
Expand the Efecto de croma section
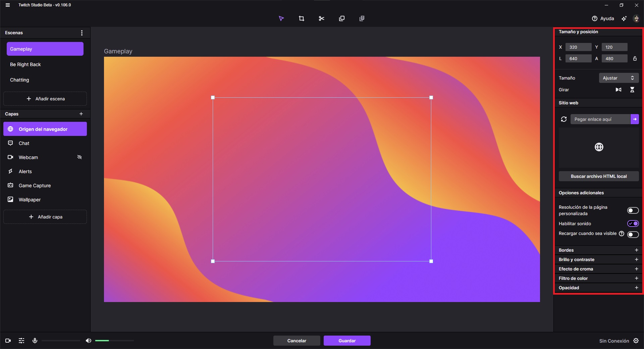pyautogui.click(x=636, y=269)
